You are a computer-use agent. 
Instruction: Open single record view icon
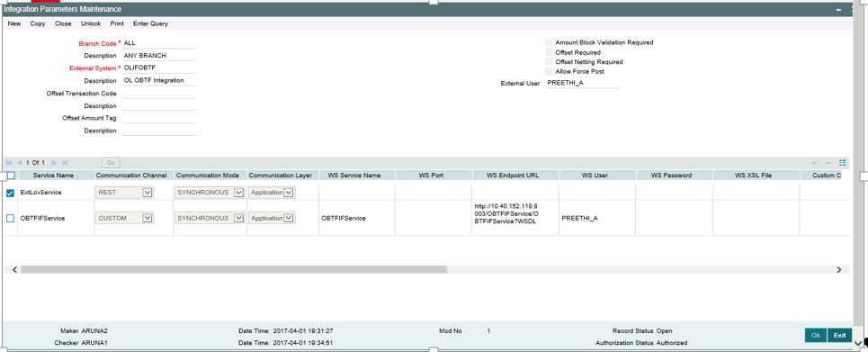(x=843, y=163)
